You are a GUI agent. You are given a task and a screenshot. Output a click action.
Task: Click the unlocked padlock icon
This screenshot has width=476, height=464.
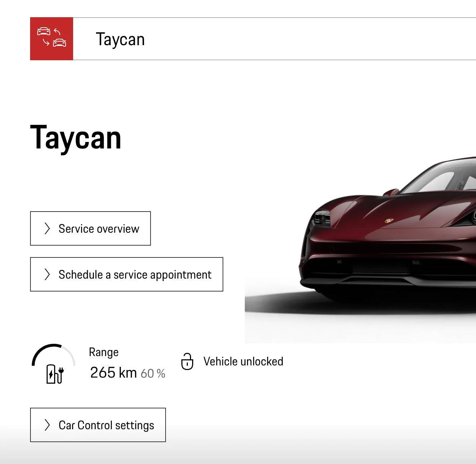point(187,361)
